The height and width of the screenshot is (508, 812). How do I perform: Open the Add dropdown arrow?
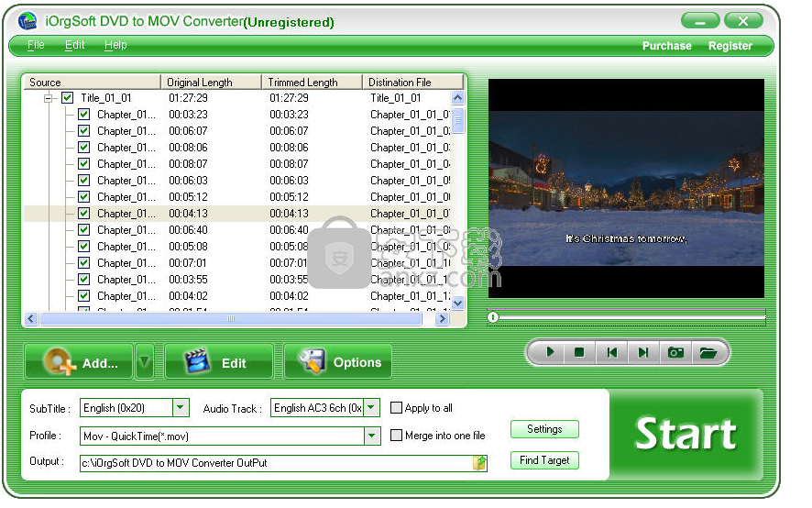(145, 360)
